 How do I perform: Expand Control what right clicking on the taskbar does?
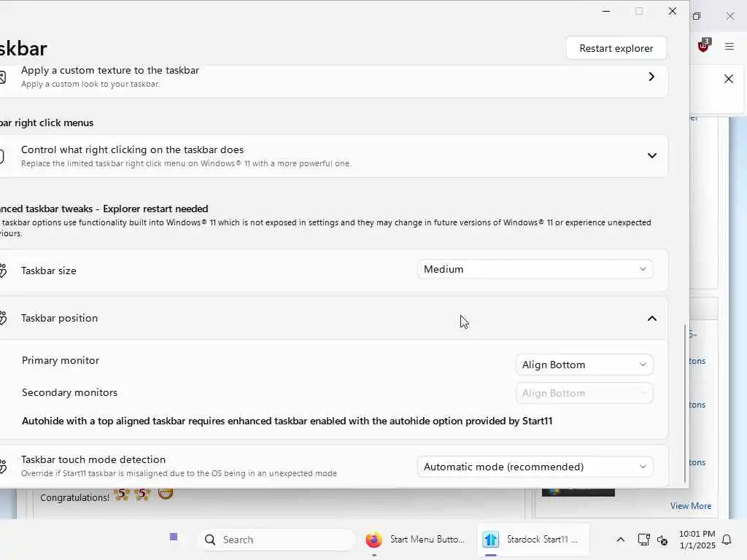333,156
